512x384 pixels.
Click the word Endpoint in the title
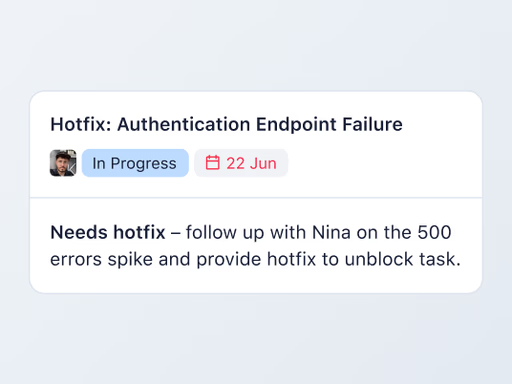[x=296, y=125]
